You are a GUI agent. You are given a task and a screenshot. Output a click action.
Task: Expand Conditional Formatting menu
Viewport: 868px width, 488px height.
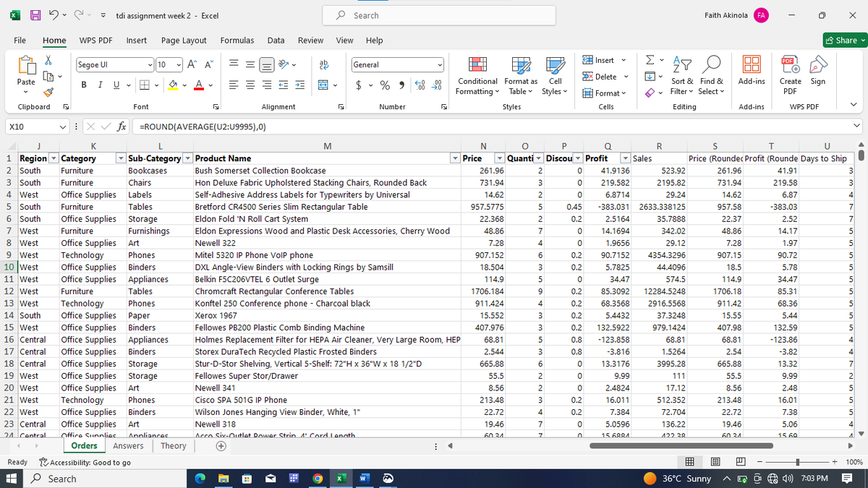pyautogui.click(x=476, y=75)
